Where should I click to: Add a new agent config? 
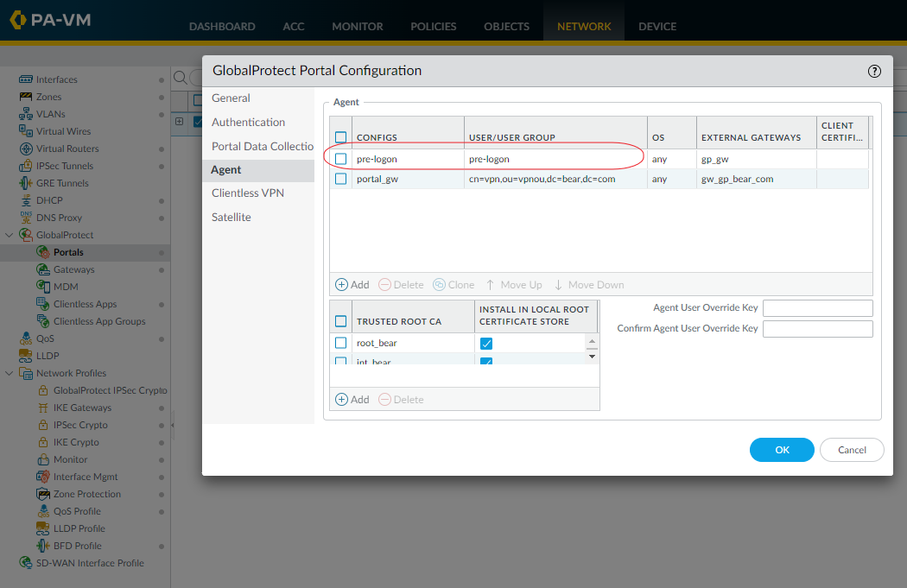point(352,285)
